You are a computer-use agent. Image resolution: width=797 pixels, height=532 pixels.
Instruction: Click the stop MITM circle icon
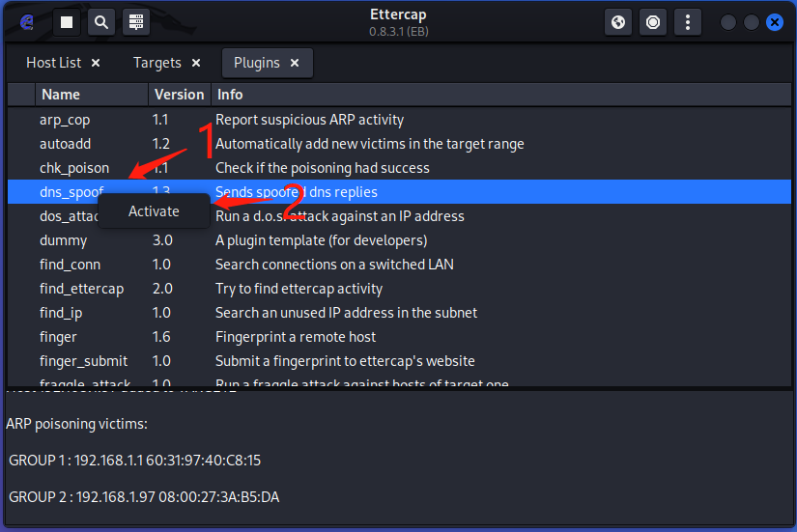pyautogui.click(x=653, y=22)
